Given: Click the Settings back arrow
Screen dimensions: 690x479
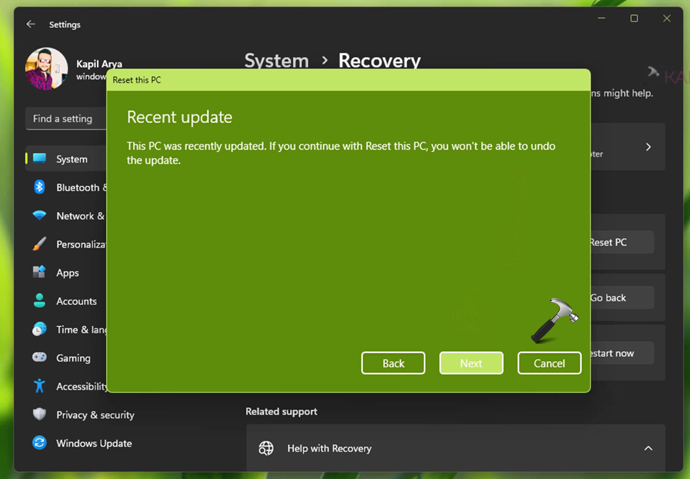Looking at the screenshot, I should tap(30, 24).
